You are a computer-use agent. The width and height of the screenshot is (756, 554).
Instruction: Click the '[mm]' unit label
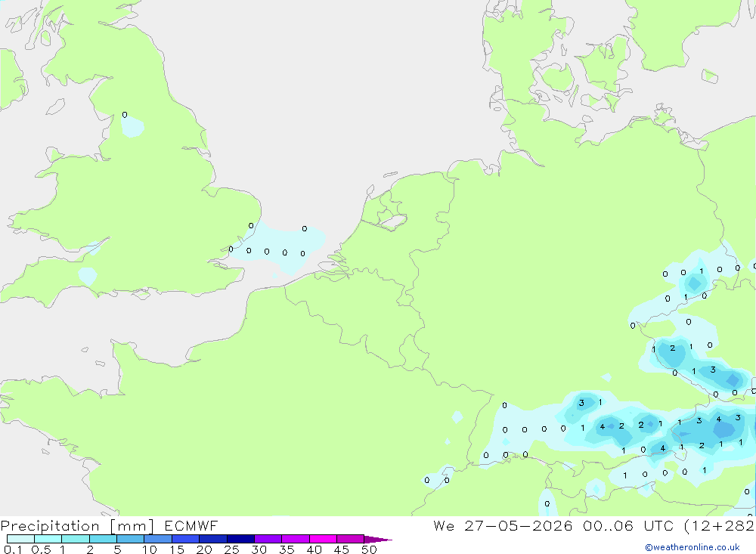click(x=132, y=525)
